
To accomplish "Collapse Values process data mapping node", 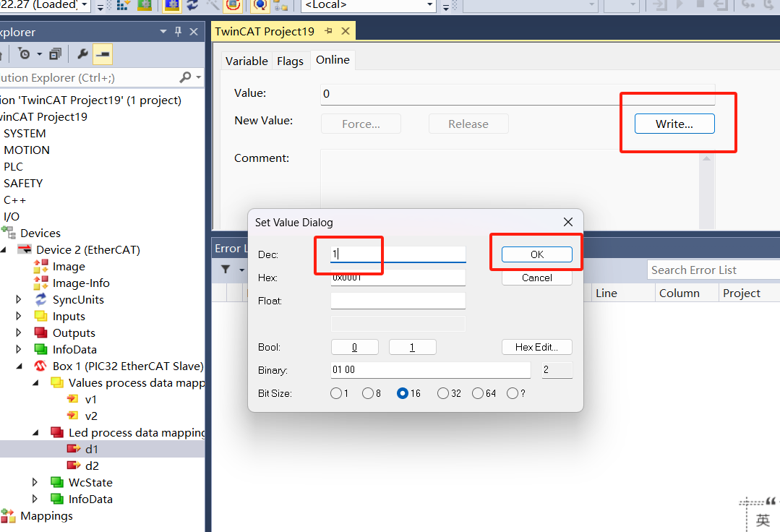I will (x=35, y=383).
